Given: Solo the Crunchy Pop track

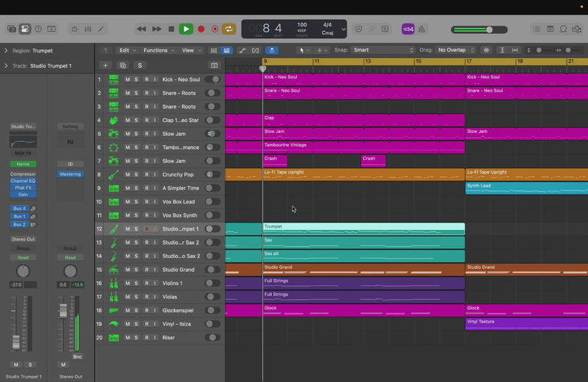Looking at the screenshot, I should [137, 175].
